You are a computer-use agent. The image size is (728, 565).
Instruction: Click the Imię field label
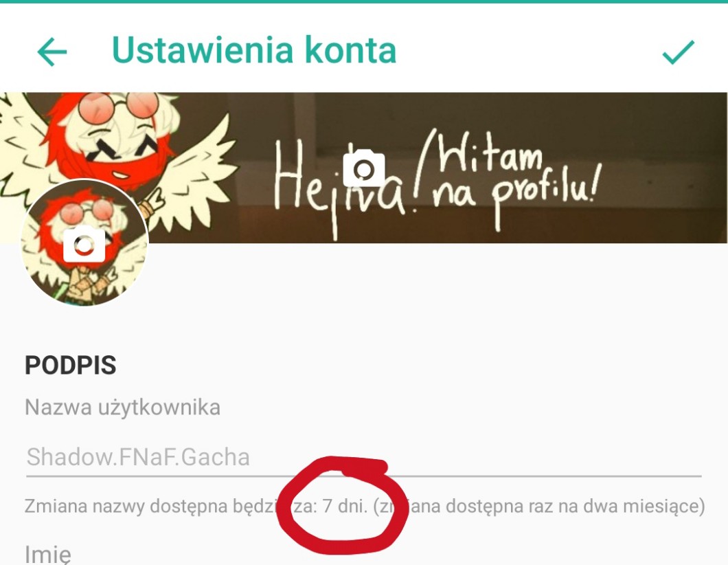pyautogui.click(x=48, y=554)
